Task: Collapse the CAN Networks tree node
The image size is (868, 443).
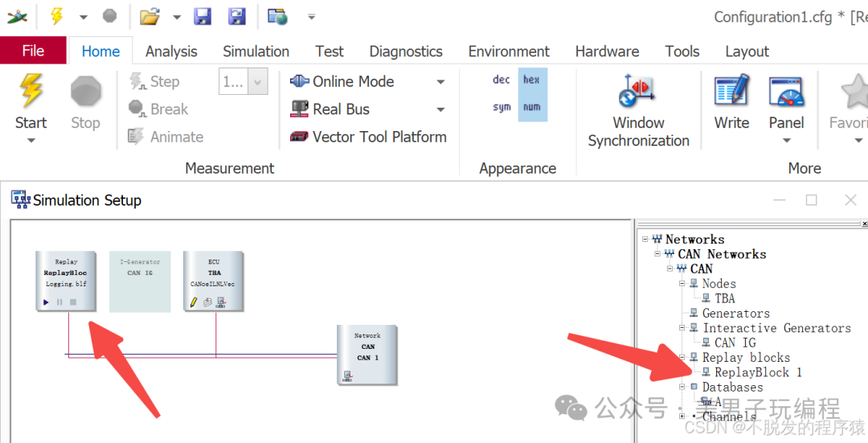Action: click(657, 253)
